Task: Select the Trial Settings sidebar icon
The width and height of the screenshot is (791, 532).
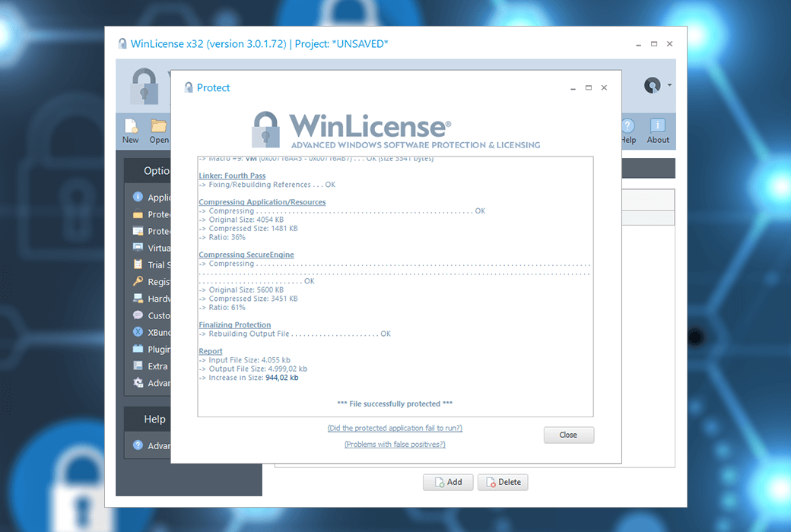Action: click(x=138, y=264)
